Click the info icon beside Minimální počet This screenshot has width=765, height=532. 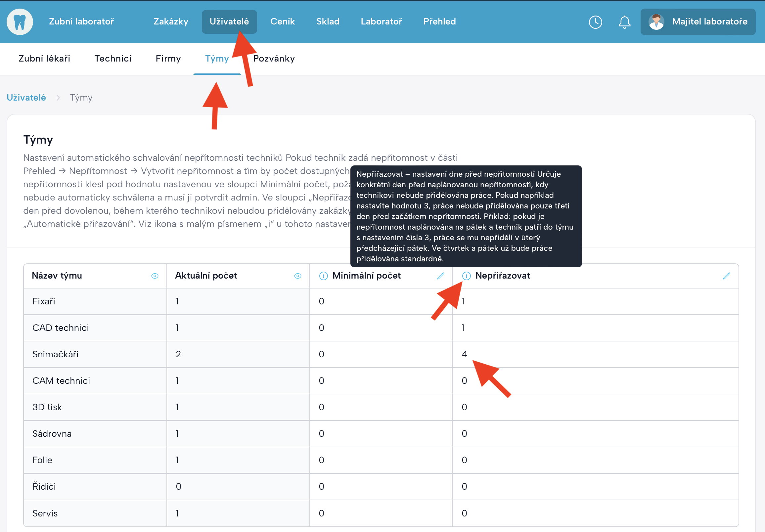pos(323,276)
